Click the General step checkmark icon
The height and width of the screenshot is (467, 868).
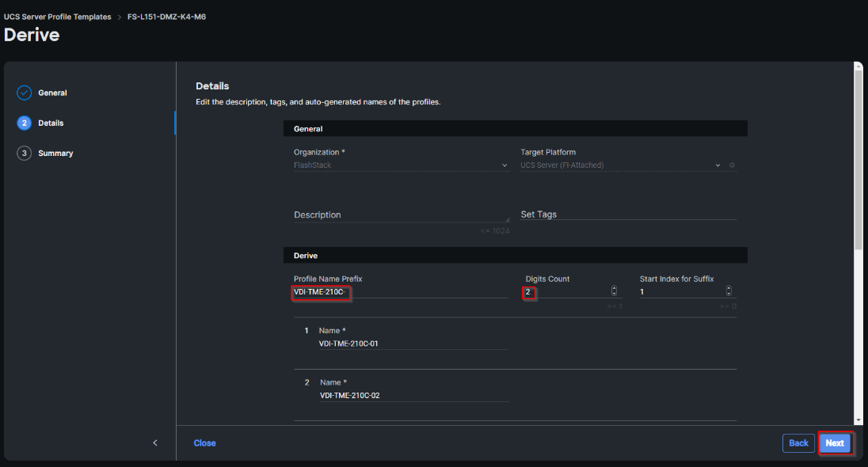[x=24, y=93]
